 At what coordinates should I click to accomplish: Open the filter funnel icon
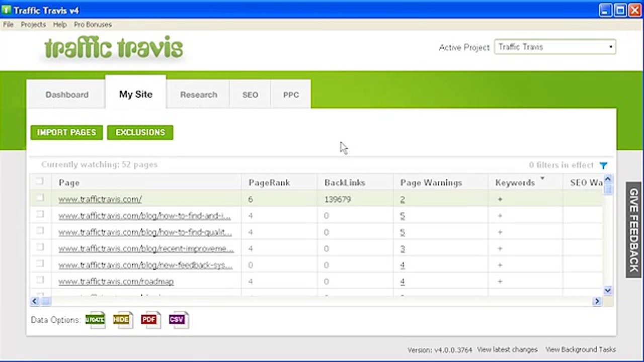[x=603, y=165]
